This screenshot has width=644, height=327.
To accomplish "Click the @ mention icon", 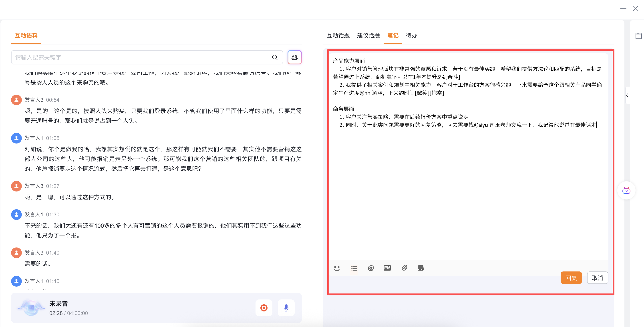I will [x=370, y=268].
